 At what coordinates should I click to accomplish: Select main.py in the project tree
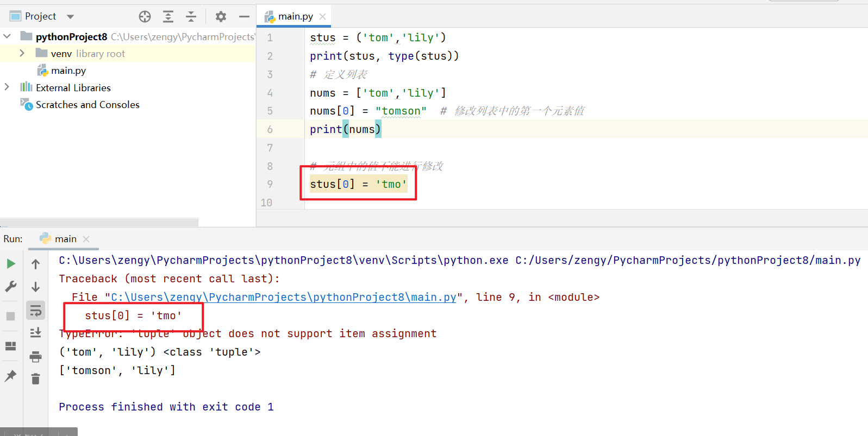62,71
